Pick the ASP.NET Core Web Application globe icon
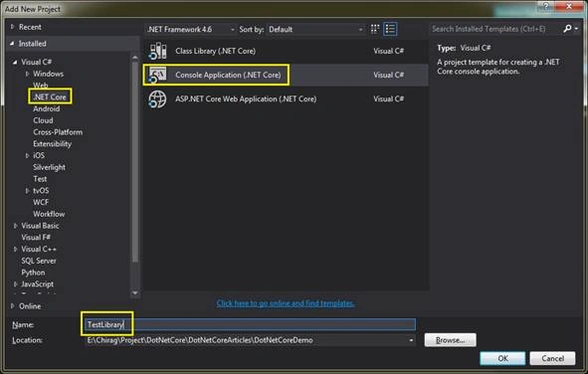This screenshot has width=588, height=374. 158,98
